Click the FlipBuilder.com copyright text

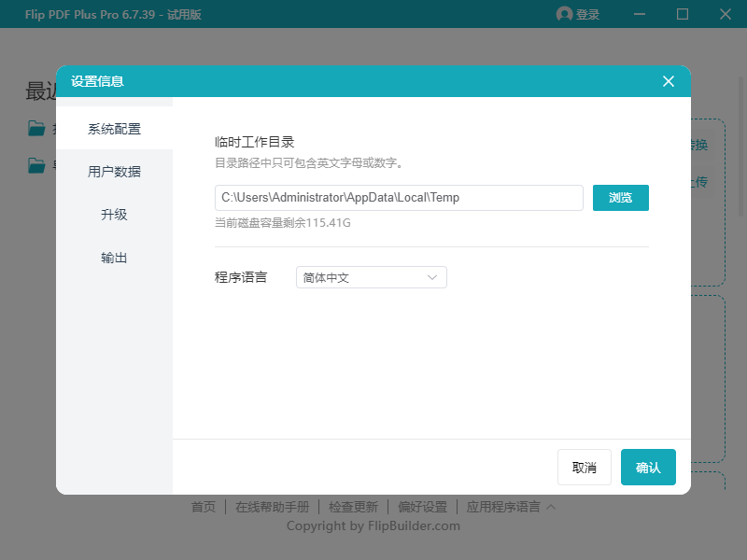tap(373, 525)
